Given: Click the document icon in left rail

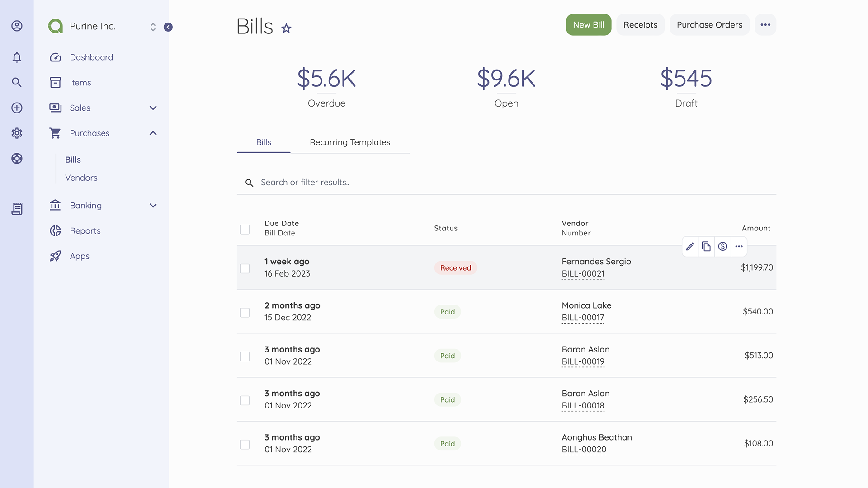Looking at the screenshot, I should tap(17, 209).
